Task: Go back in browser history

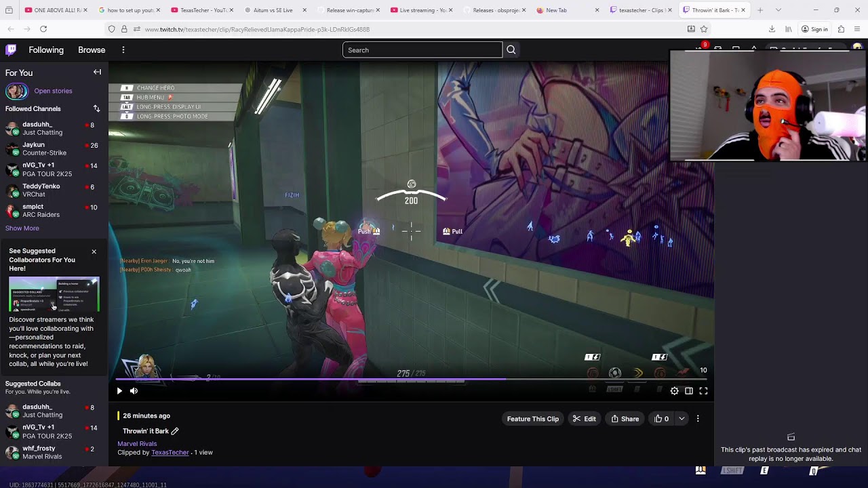Action: pyautogui.click(x=11, y=29)
